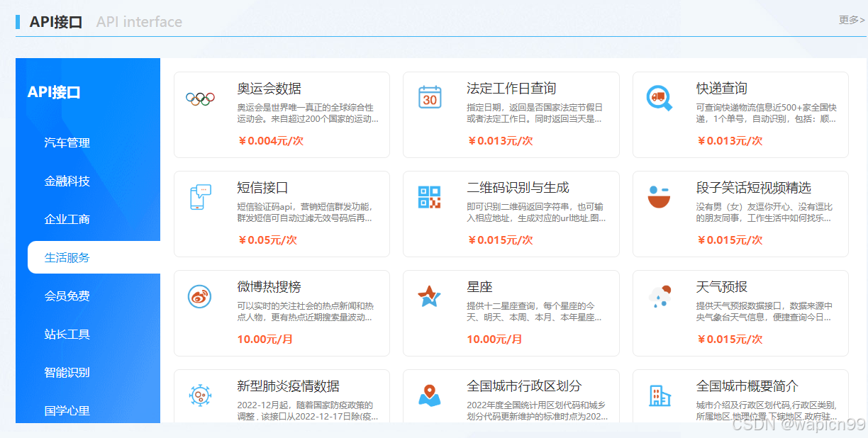Open 快递查询 API title
Screen dimensions: 868x438
(722, 89)
